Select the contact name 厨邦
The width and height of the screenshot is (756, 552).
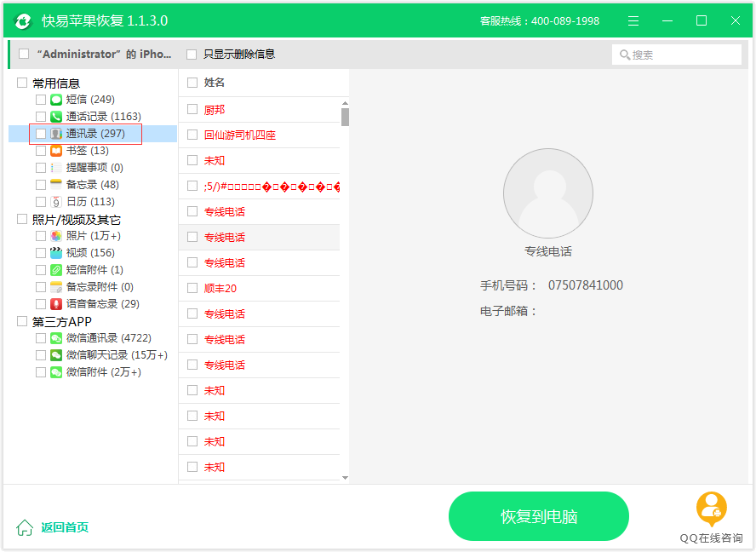click(215, 110)
